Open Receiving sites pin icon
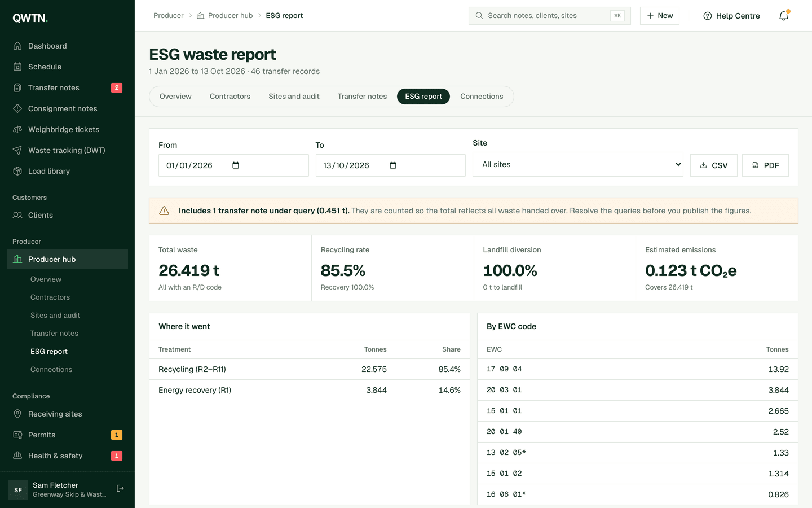Screen dimensions: 812x508 tap(17, 414)
